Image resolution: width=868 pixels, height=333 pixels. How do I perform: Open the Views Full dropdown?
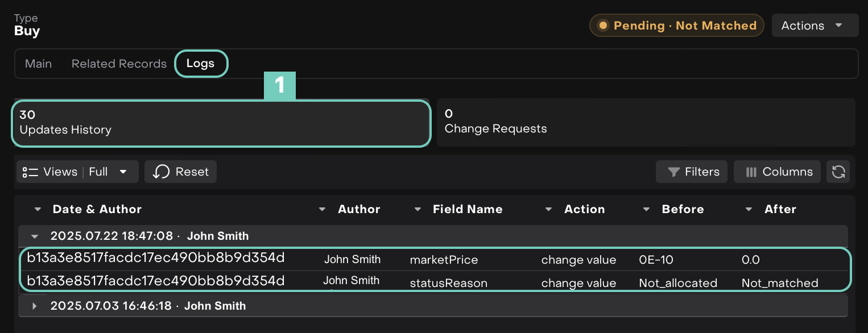(77, 172)
